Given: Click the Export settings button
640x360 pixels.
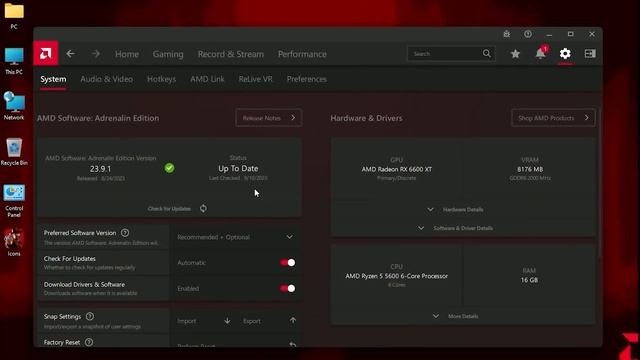Looking at the screenshot, I should click(x=269, y=321).
